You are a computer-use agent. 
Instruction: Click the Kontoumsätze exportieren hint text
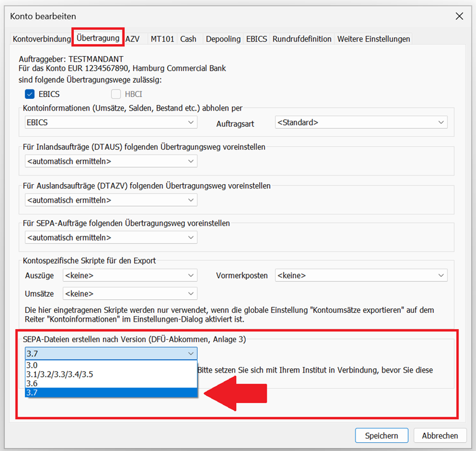tap(229, 315)
